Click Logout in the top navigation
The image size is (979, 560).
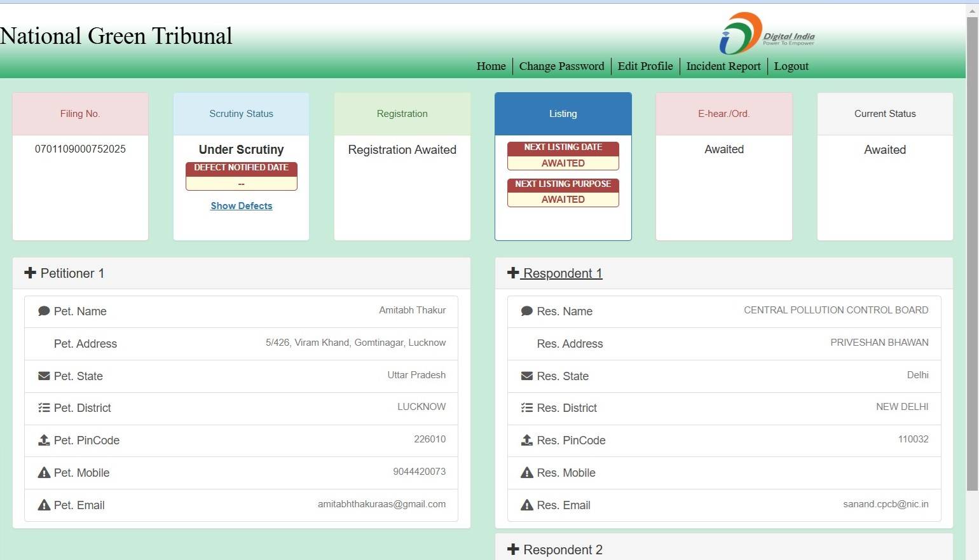pyautogui.click(x=791, y=66)
